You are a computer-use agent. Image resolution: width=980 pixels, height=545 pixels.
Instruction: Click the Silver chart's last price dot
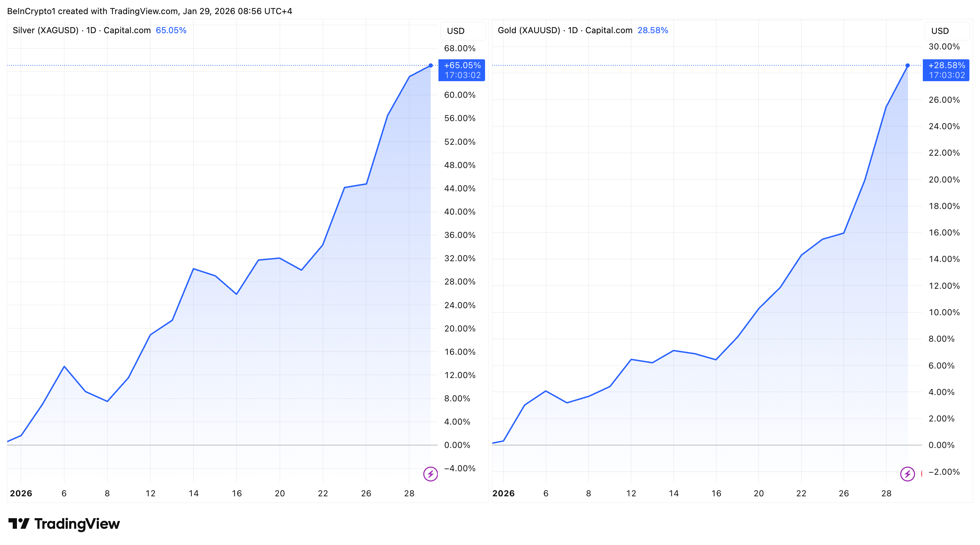point(430,65)
